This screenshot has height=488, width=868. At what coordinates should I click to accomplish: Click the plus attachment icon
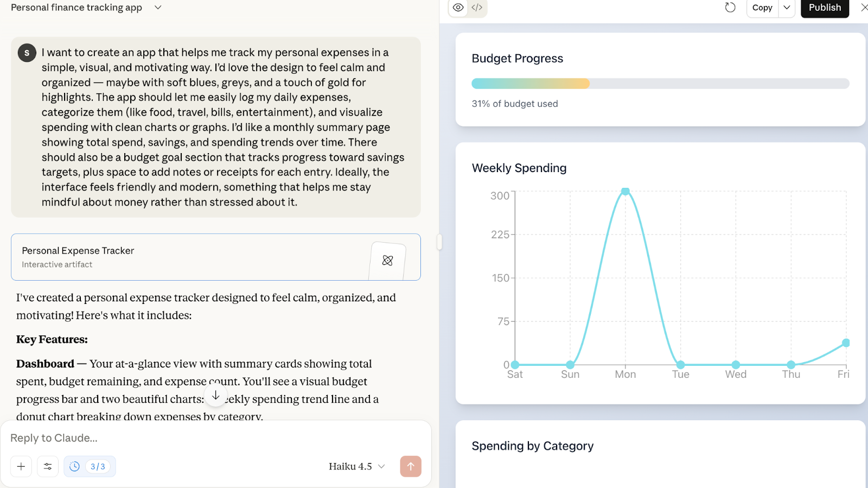(x=21, y=466)
